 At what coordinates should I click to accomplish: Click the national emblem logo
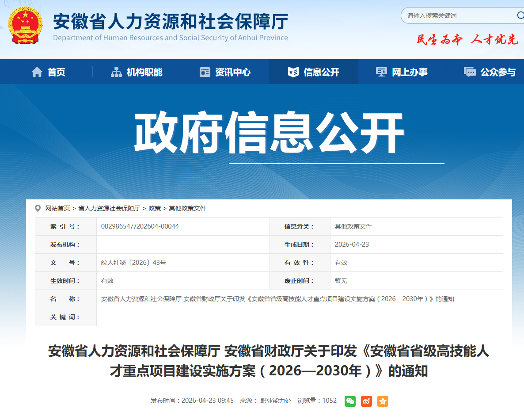coord(25,25)
